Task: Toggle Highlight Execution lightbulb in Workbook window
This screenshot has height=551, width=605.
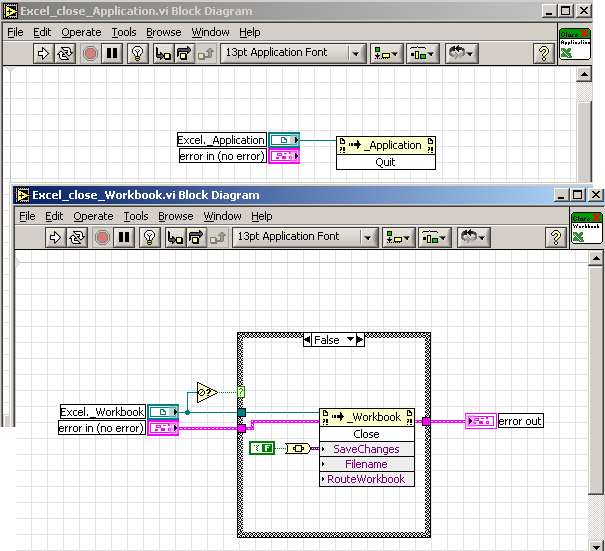Action: coord(150,237)
